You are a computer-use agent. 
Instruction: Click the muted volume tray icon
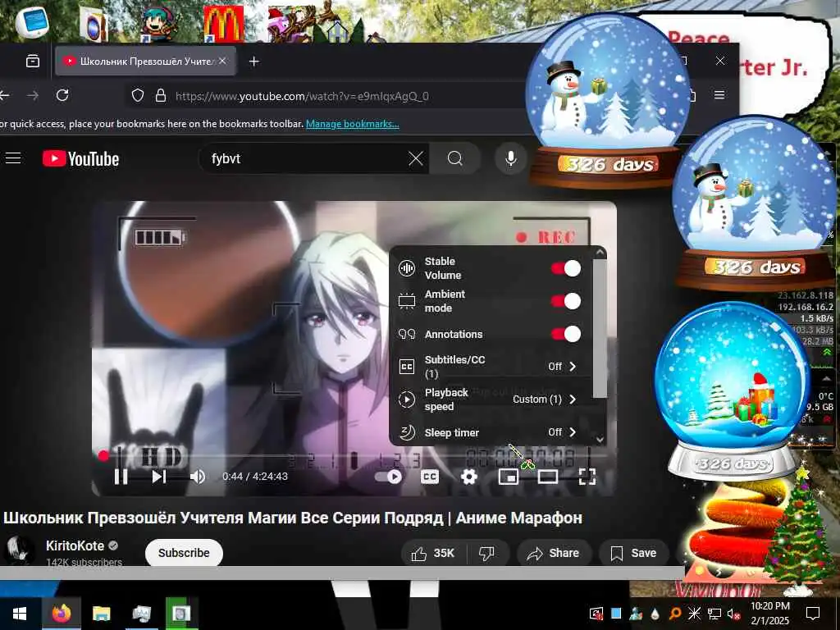pyautogui.click(x=733, y=614)
